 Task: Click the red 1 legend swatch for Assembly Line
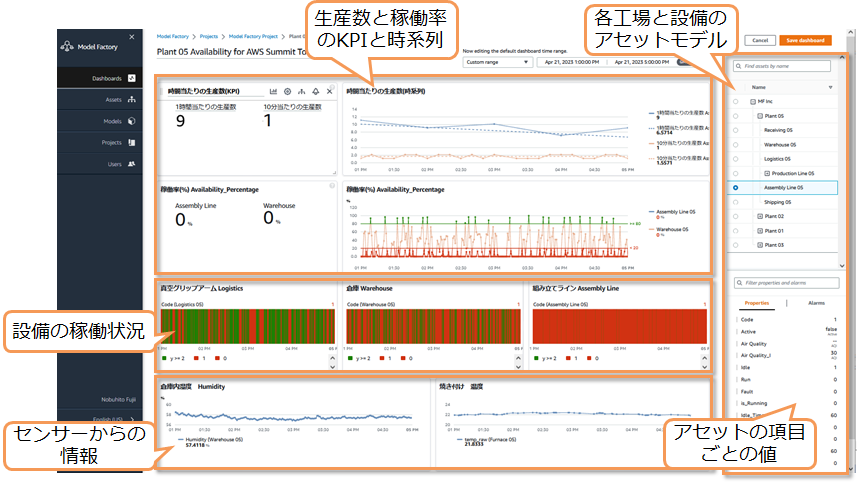point(568,359)
